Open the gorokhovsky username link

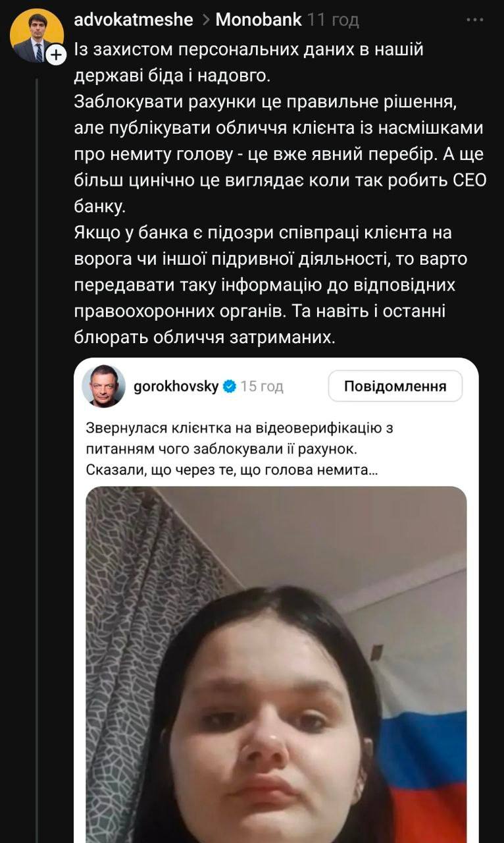pos(176,387)
